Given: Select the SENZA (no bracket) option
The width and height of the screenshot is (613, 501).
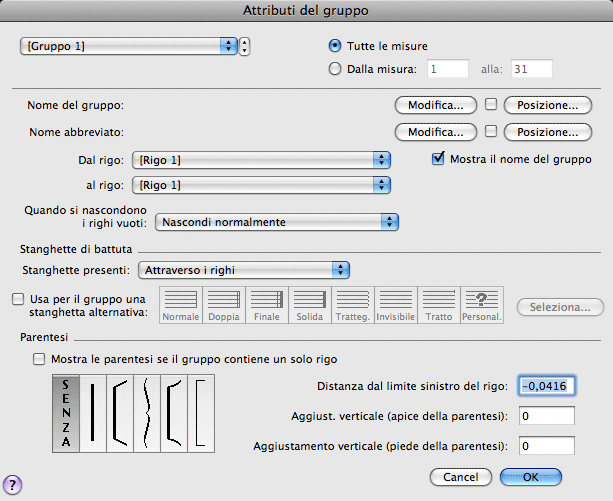Looking at the screenshot, I should 65,414.
